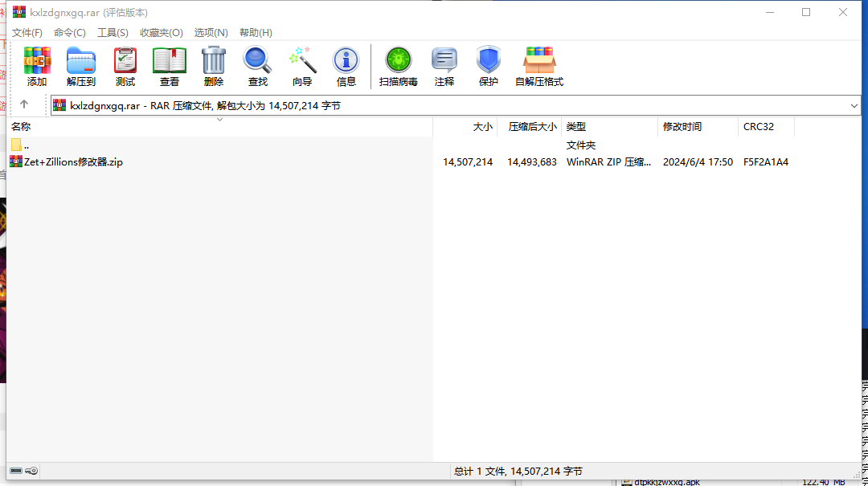This screenshot has width=868, height=486.
Task: Click the password key icon in status bar
Action: point(31,471)
